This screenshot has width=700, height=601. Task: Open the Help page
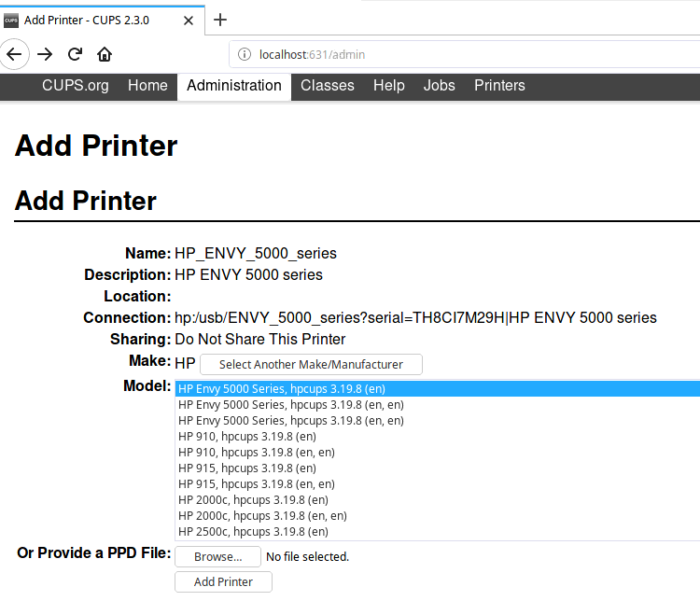pyautogui.click(x=388, y=86)
